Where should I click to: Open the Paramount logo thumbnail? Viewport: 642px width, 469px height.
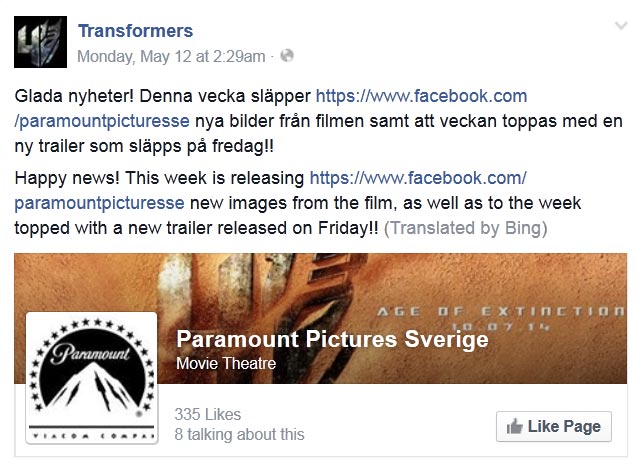(x=91, y=382)
